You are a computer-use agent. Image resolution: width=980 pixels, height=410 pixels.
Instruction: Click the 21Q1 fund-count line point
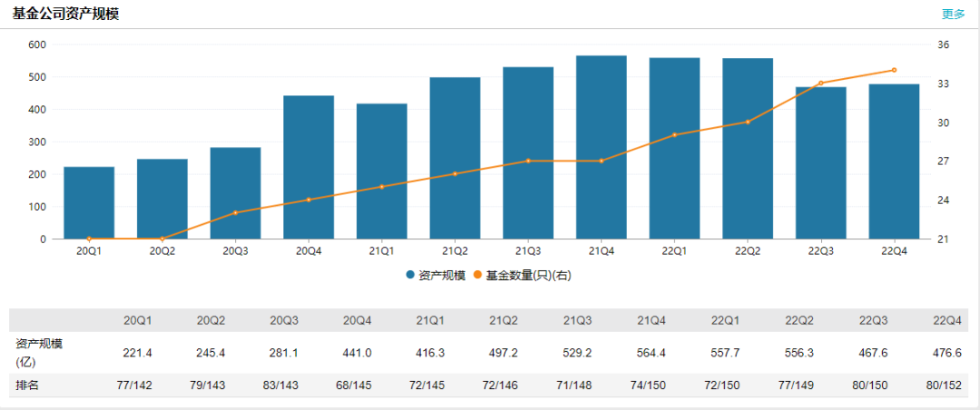(x=381, y=187)
